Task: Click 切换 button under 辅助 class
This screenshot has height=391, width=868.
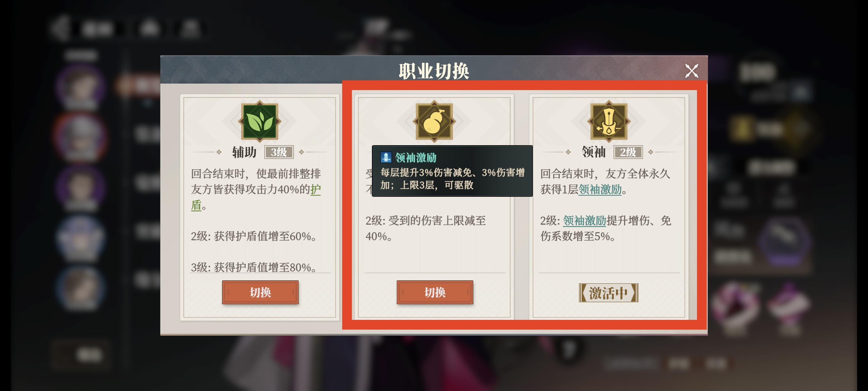Action: coord(260,292)
